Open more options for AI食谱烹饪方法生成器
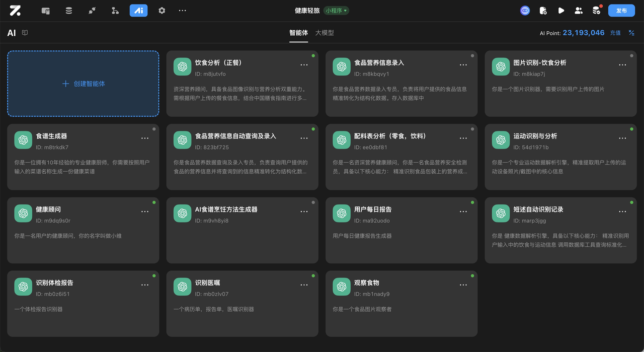 coord(304,212)
